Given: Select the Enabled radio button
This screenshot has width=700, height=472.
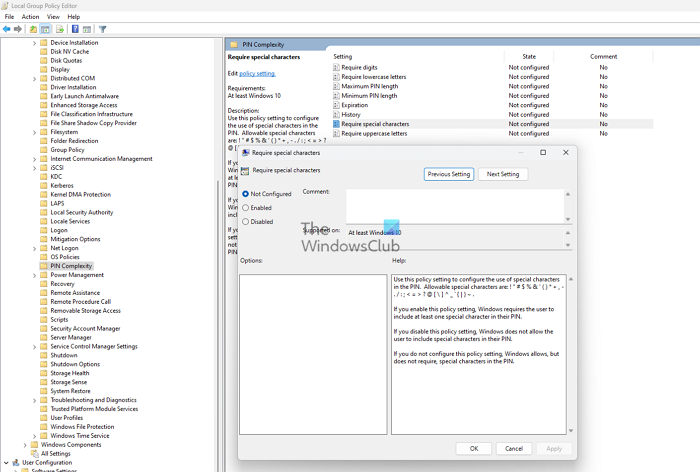Looking at the screenshot, I should coord(246,208).
